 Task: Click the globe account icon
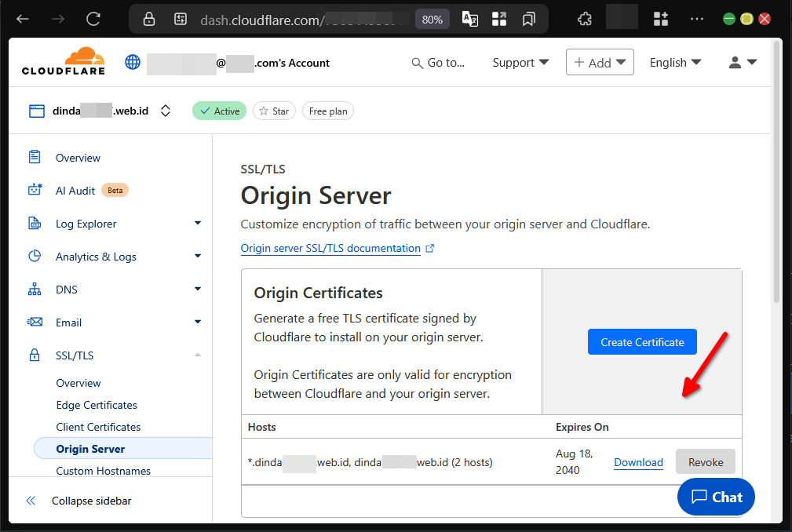point(133,62)
